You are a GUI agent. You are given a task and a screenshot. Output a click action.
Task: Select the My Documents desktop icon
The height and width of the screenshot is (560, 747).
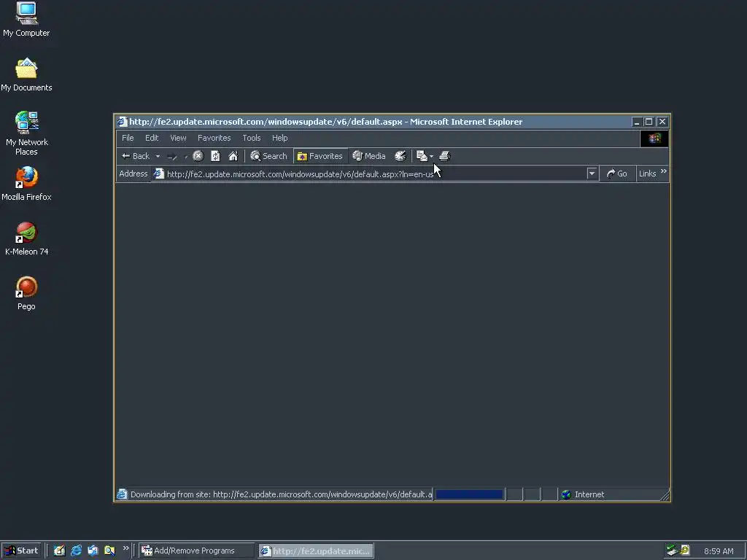click(x=26, y=75)
